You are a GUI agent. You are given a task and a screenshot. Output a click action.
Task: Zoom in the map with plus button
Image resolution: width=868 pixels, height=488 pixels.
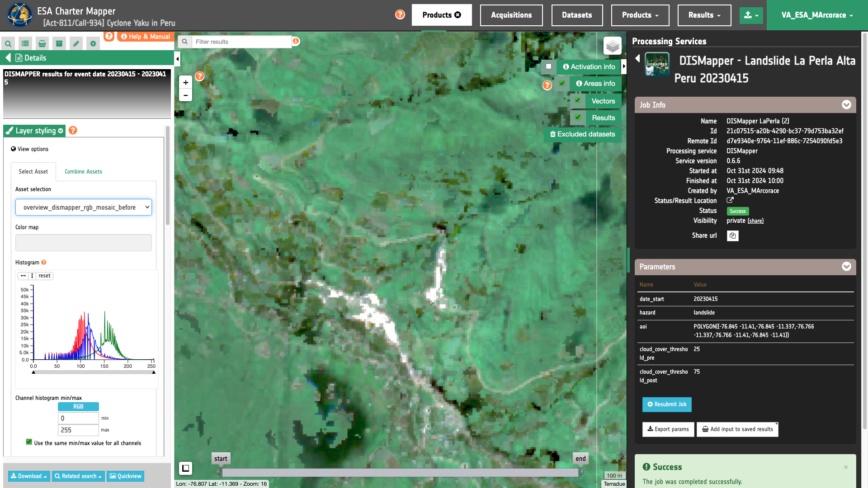[x=185, y=83]
